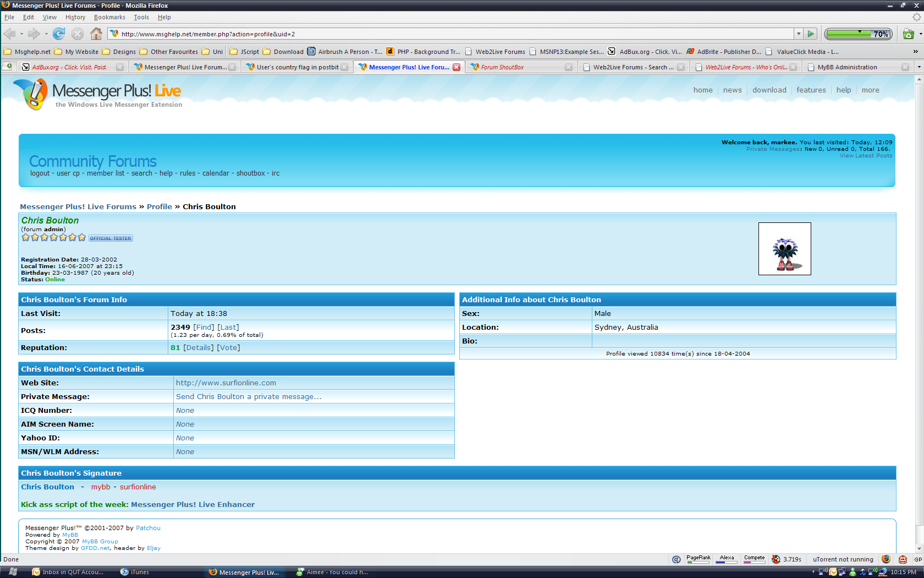
Task: Open the Tools menu
Action: click(x=141, y=17)
